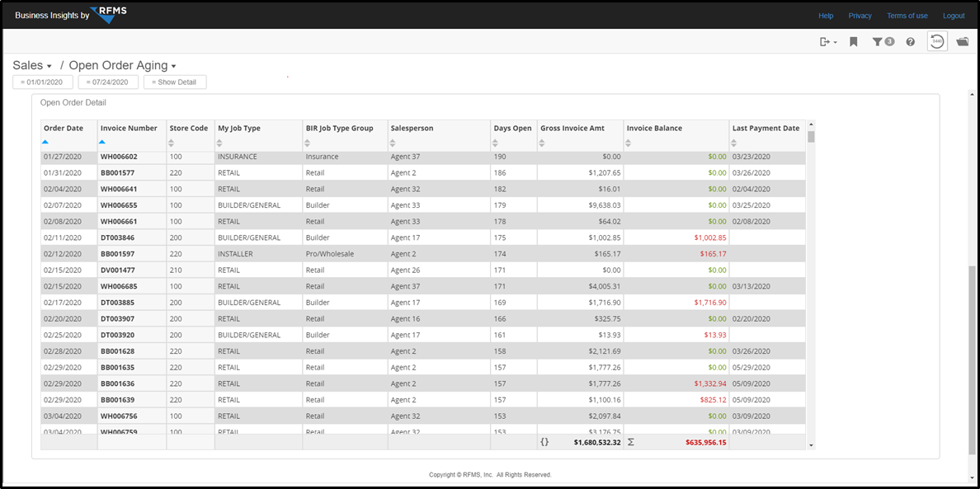The height and width of the screenshot is (489, 980).
Task: Open the = 01/01/2020 start date filter
Action: (43, 82)
